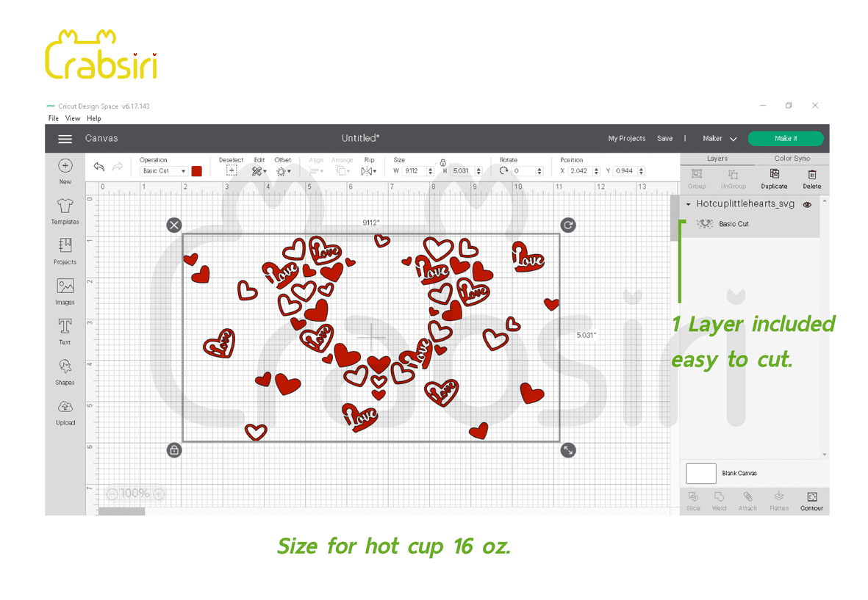The height and width of the screenshot is (600, 868).
Task: Switch to the Color Sync tab
Action: click(x=792, y=159)
